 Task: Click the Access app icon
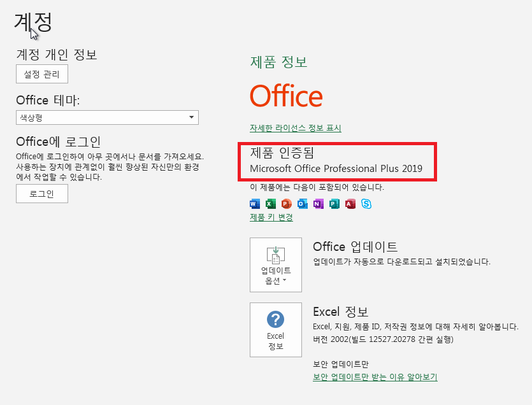coord(350,204)
